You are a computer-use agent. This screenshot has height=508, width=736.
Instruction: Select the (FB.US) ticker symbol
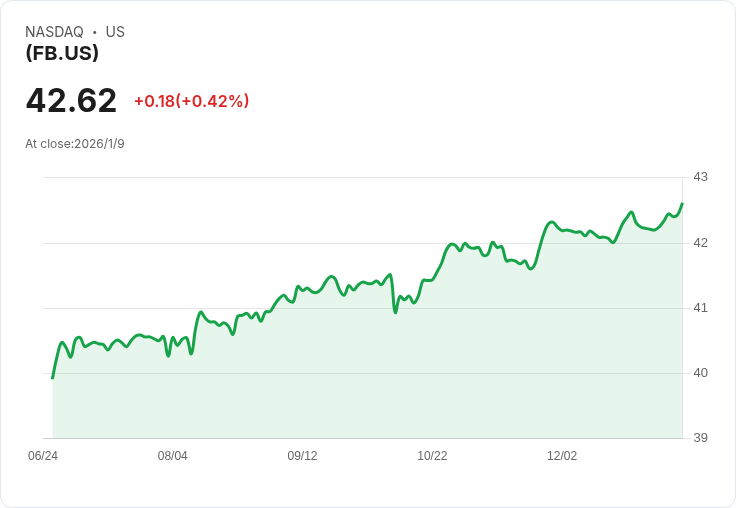point(62,53)
